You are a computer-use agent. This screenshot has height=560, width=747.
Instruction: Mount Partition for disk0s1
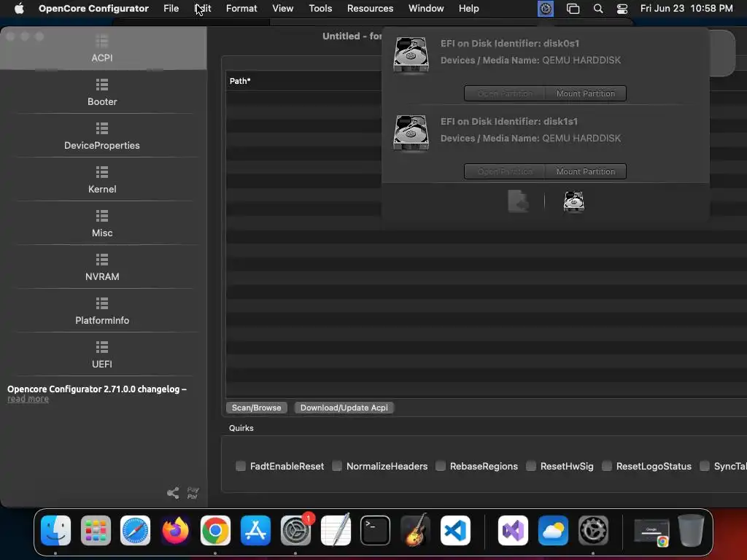pos(586,93)
